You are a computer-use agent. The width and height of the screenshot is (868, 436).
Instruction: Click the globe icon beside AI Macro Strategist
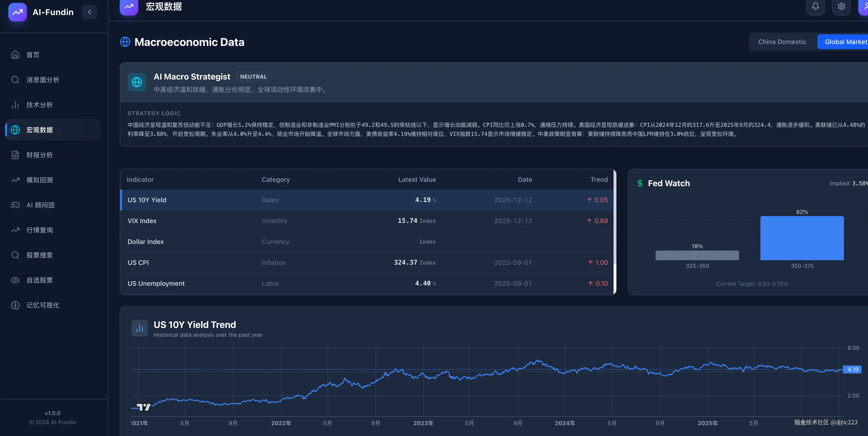(x=137, y=82)
